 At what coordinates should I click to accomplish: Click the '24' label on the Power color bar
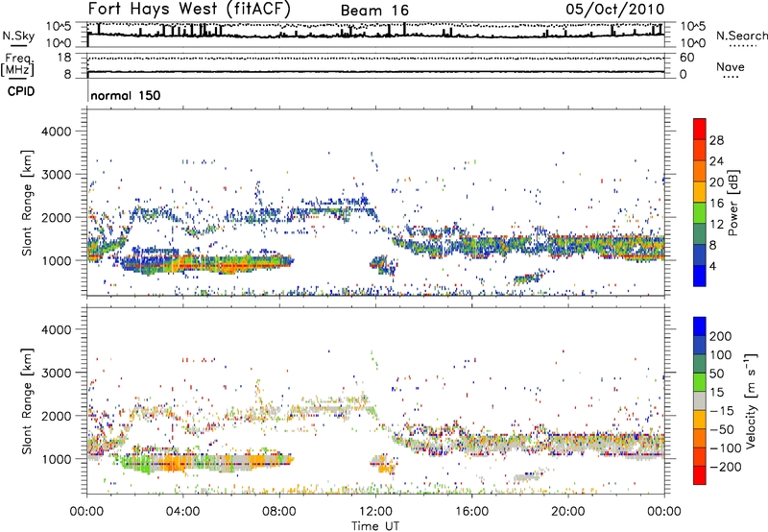pos(716,161)
